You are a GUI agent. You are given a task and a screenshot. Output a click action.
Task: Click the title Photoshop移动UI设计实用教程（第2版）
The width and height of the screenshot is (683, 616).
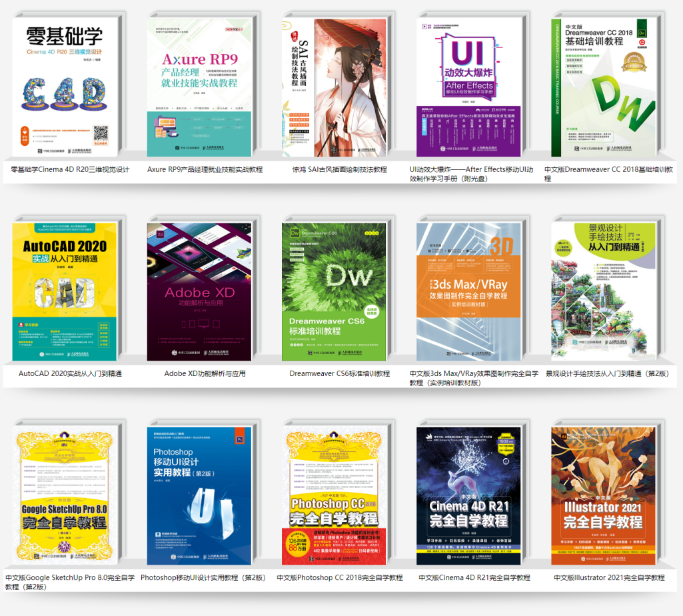pyautogui.click(x=203, y=577)
